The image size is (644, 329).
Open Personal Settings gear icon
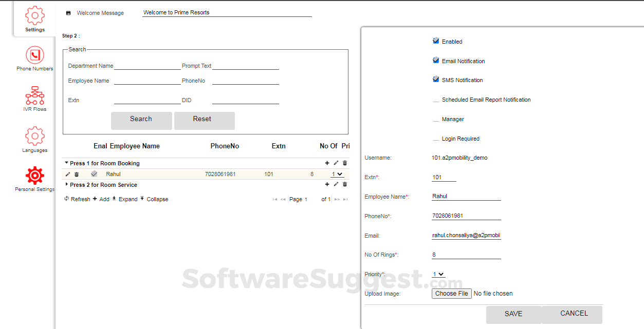click(x=34, y=176)
